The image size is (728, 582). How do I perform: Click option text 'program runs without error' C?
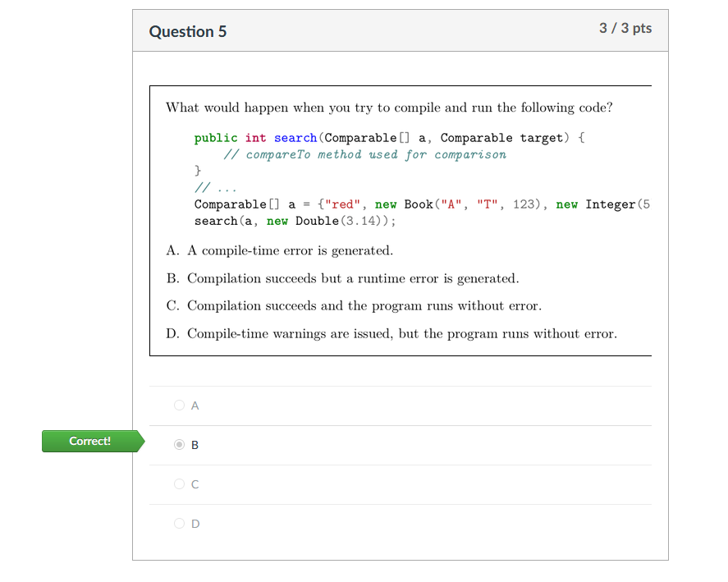pos(364,305)
